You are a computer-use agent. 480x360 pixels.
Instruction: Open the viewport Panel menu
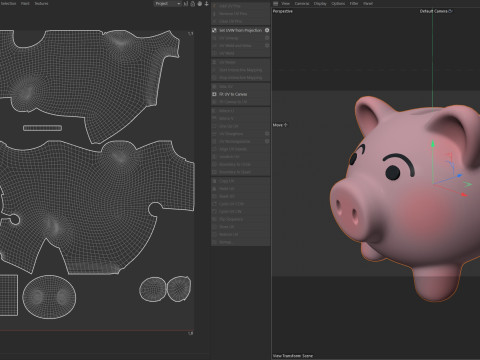pos(368,4)
